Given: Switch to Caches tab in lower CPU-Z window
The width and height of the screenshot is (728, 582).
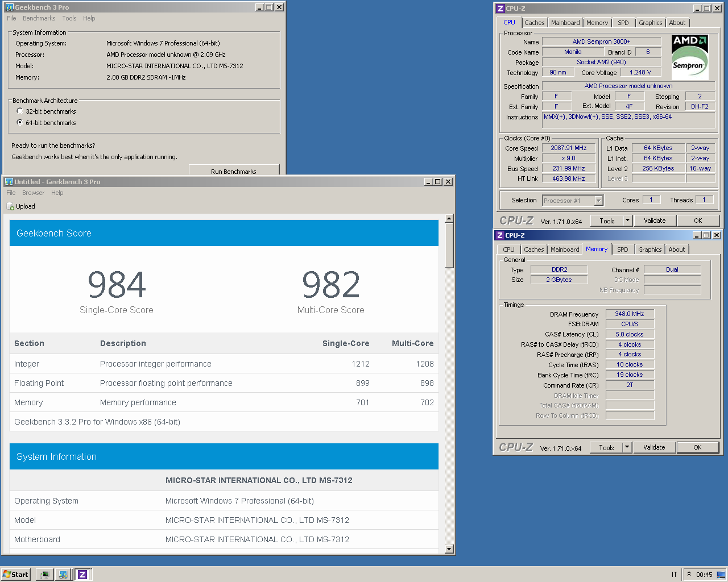Looking at the screenshot, I should (534, 250).
